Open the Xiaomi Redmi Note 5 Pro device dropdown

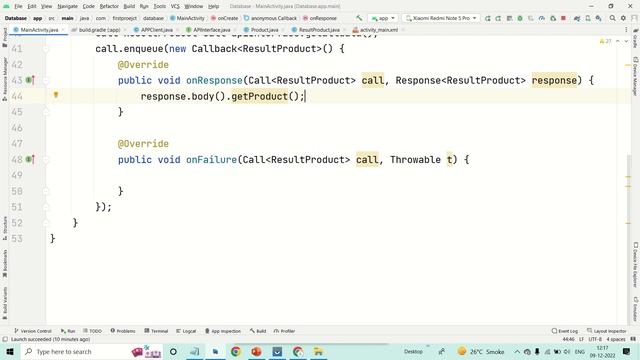point(441,18)
